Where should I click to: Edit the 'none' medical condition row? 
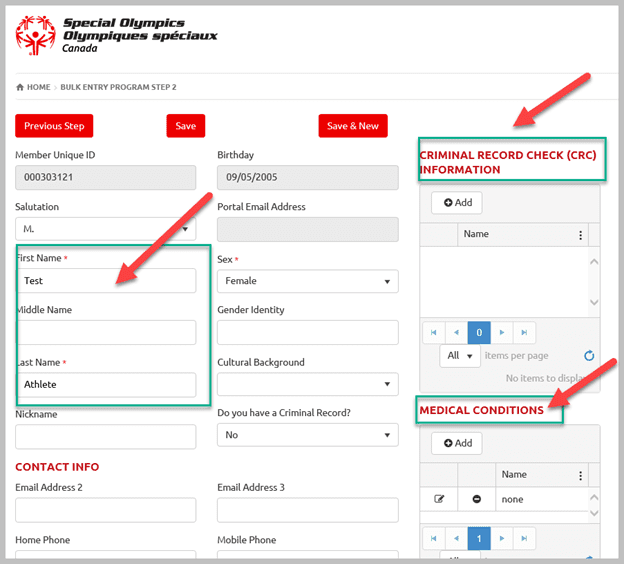tap(439, 499)
